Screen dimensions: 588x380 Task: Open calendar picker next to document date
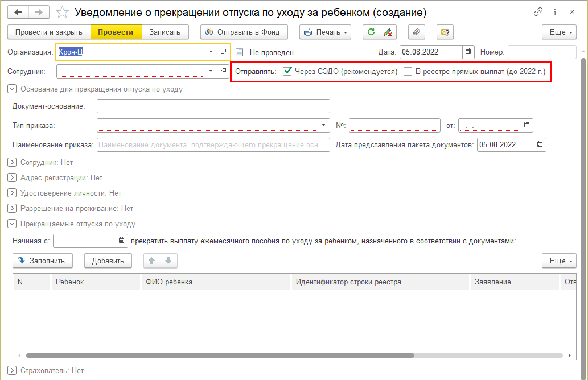(x=468, y=52)
